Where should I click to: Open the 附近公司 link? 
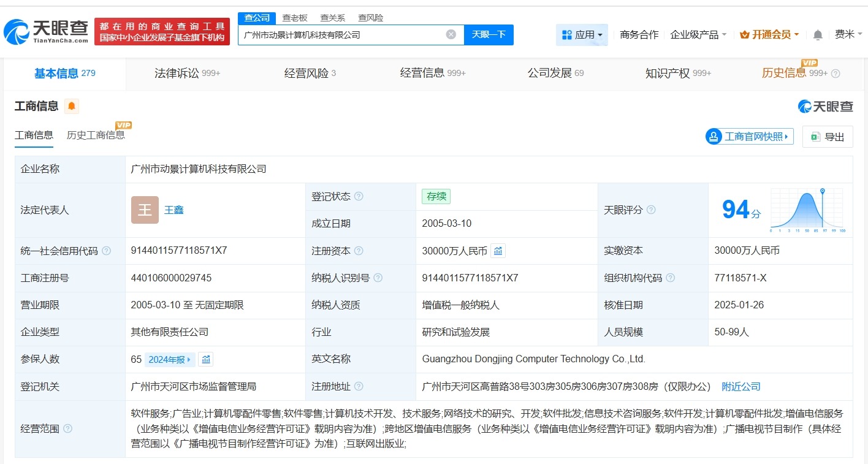(740, 386)
